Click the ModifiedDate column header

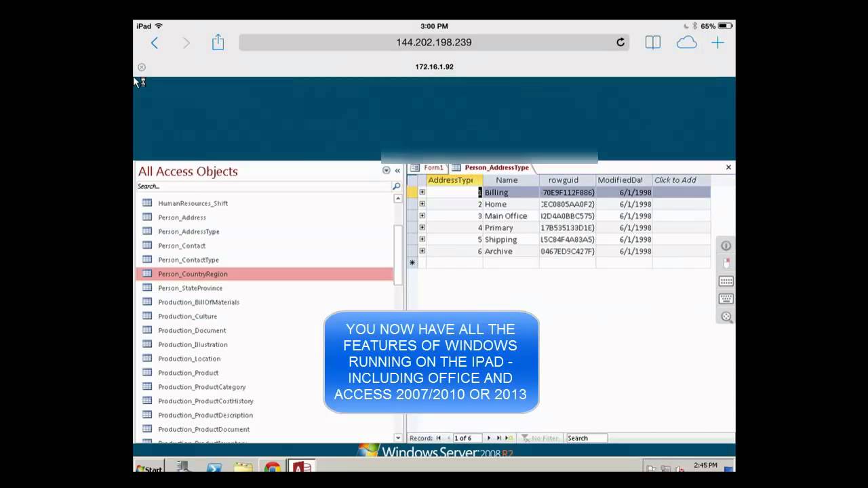pos(624,180)
